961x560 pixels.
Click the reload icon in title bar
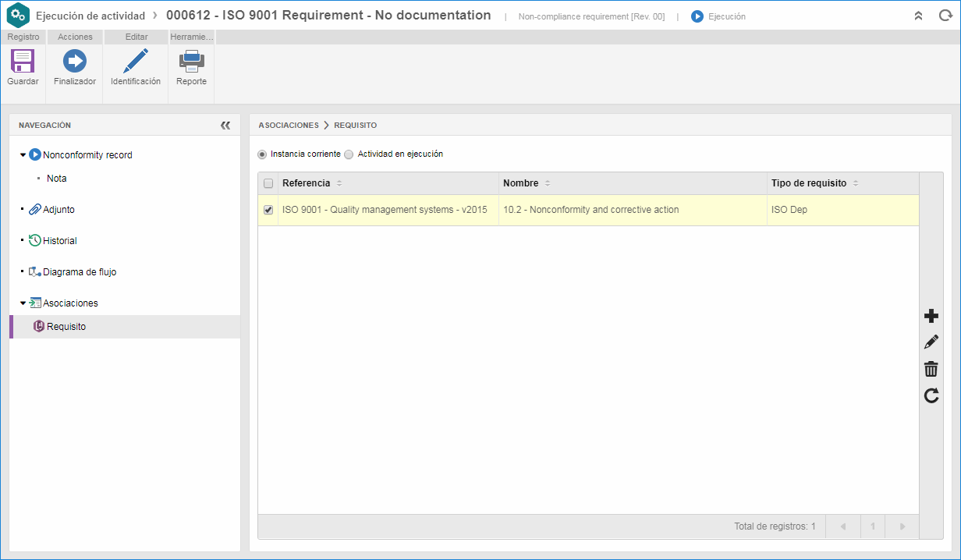[x=945, y=16]
